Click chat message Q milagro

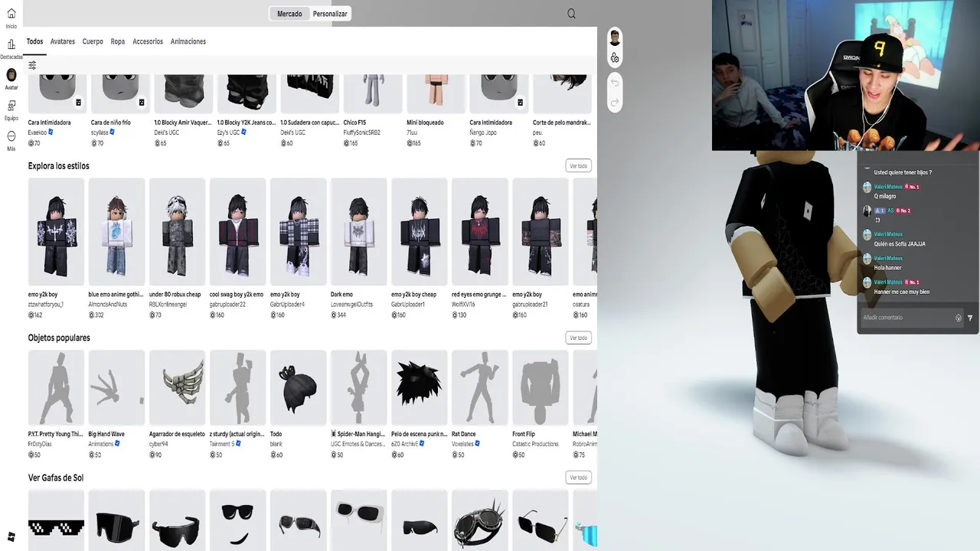click(x=885, y=197)
